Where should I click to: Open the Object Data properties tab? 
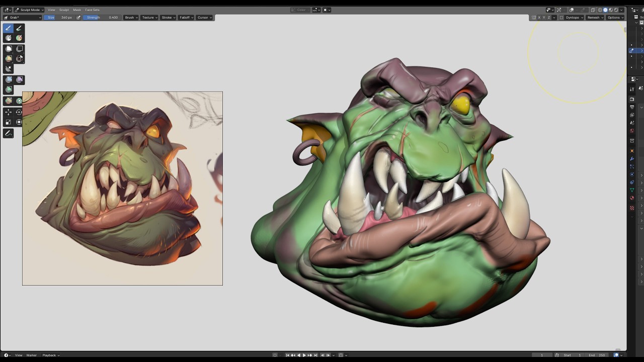click(x=632, y=190)
